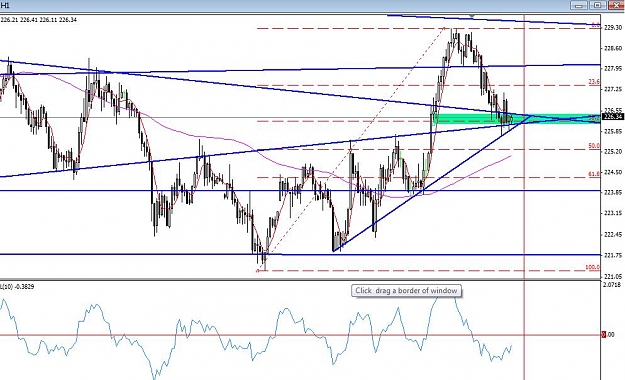Select the 221.75 price axis label

[x=613, y=255]
